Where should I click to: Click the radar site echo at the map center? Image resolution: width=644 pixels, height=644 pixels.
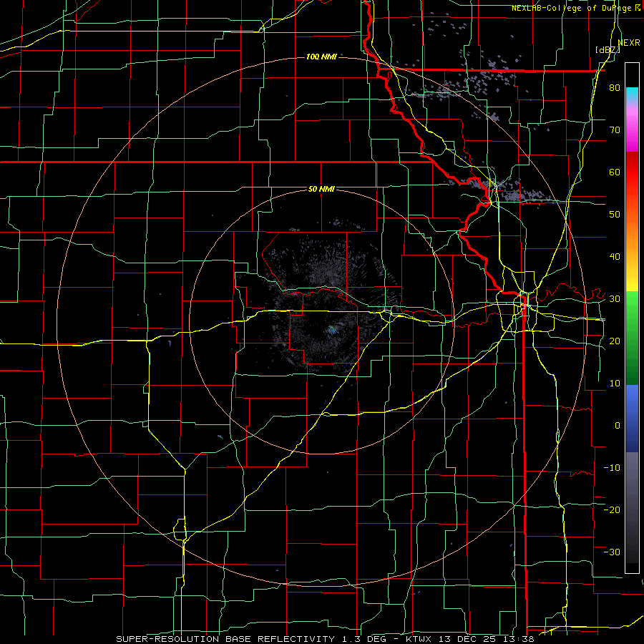(331, 330)
